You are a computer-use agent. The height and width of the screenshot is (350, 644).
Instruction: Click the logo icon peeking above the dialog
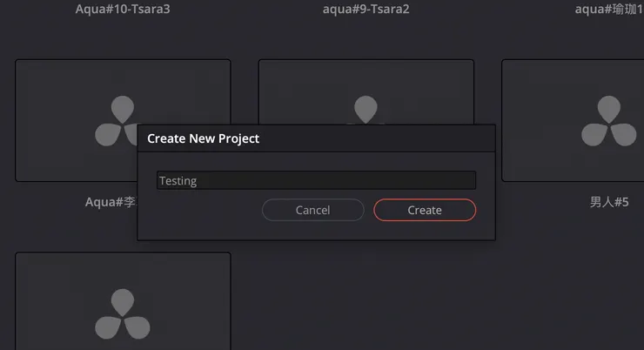click(x=366, y=109)
